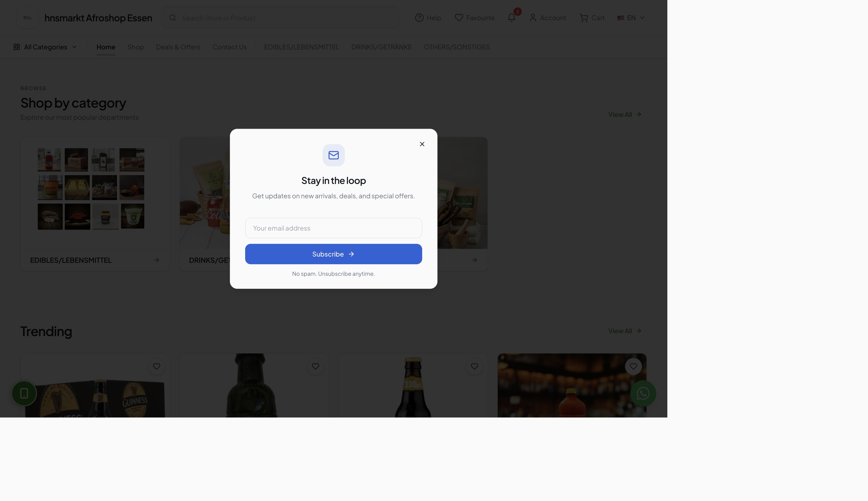Click the green mobile app floating button
This screenshot has width=868, height=501.
[x=24, y=393]
